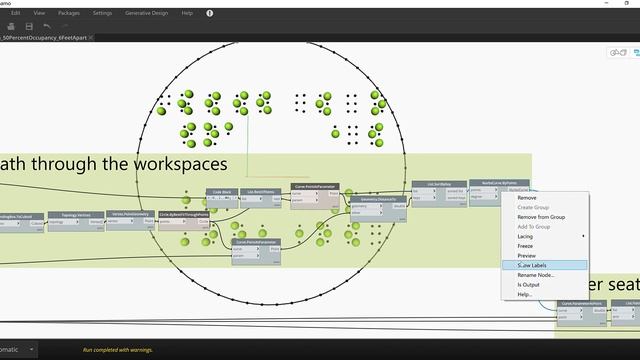Select the Vertex.PointGeometry node header
The image size is (640, 360).
[x=130, y=213]
